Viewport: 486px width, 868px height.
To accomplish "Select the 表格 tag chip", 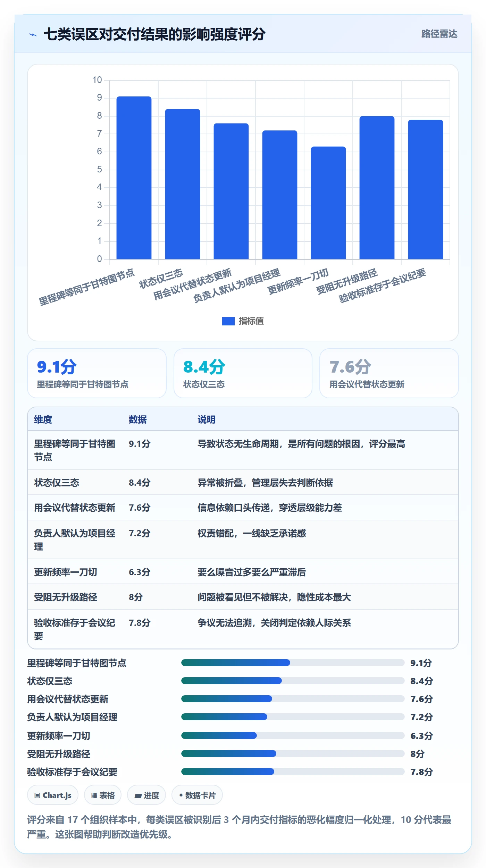I will click(103, 795).
